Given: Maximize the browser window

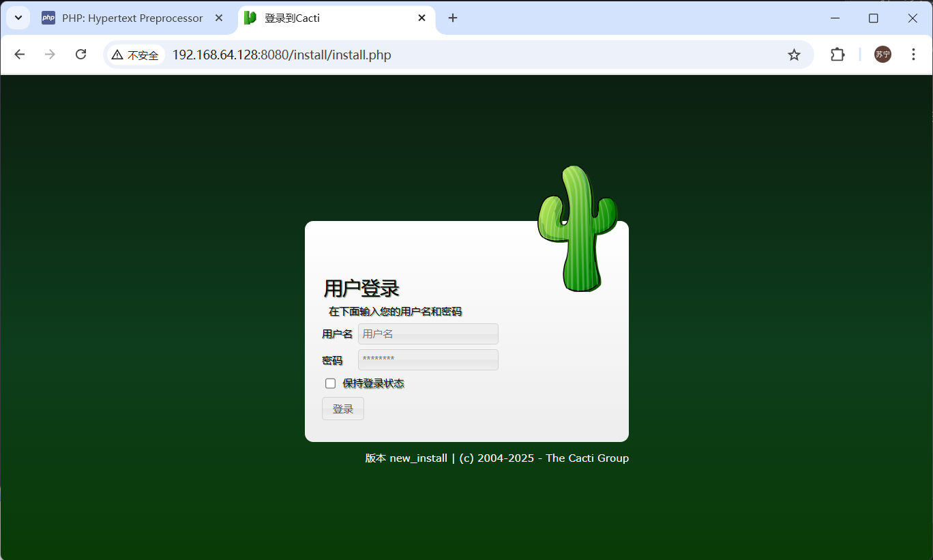Looking at the screenshot, I should click(x=874, y=18).
